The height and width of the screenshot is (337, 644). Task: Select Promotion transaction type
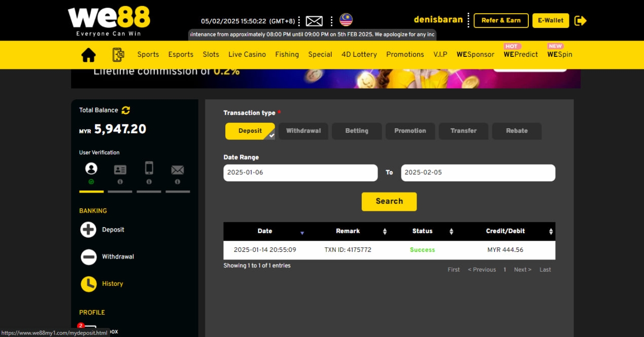[x=410, y=131]
